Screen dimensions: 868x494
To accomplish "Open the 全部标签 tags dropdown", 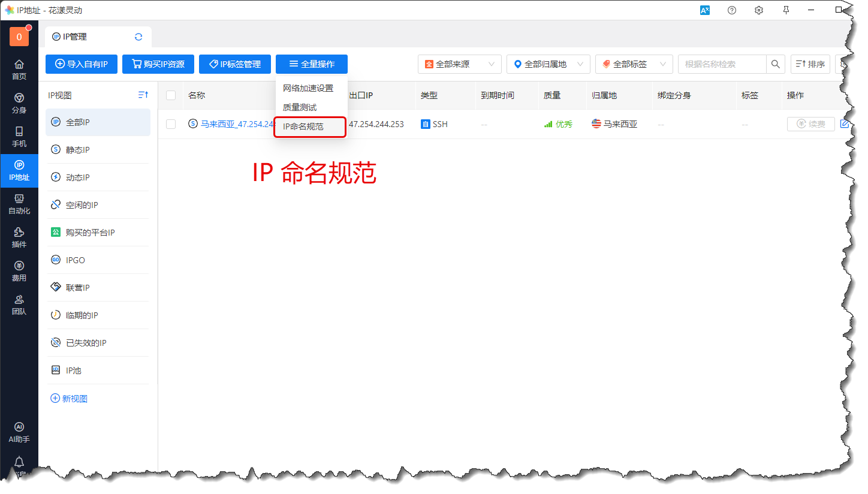I will pos(634,64).
